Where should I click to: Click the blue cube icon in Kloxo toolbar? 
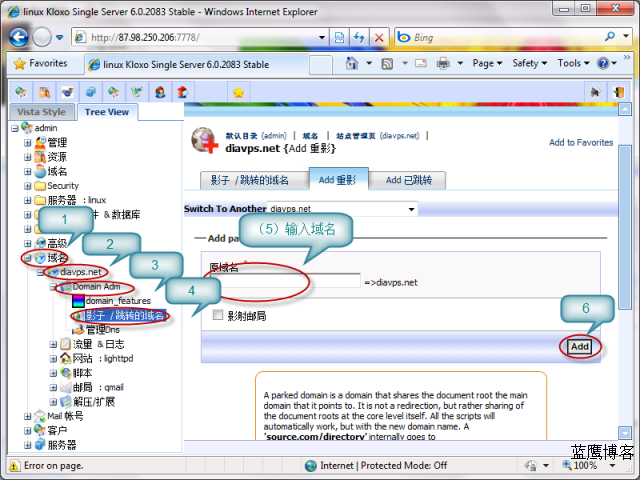91,92
